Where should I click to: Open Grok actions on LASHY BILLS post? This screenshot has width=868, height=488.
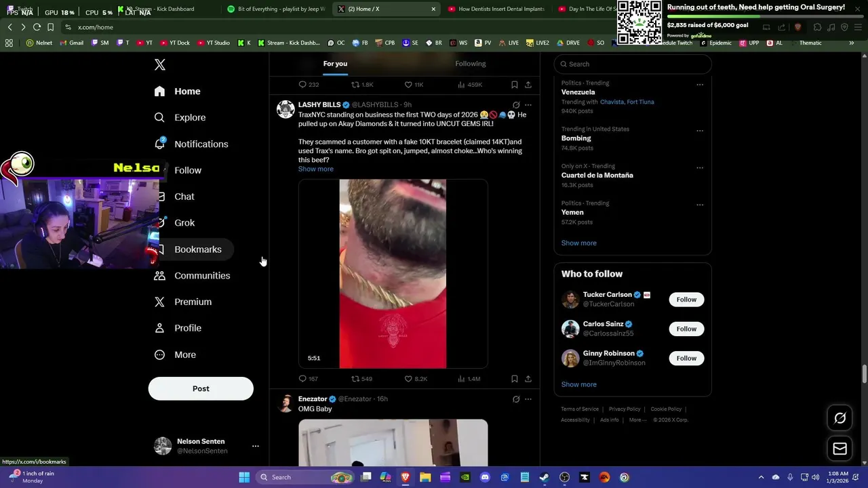[x=516, y=105]
